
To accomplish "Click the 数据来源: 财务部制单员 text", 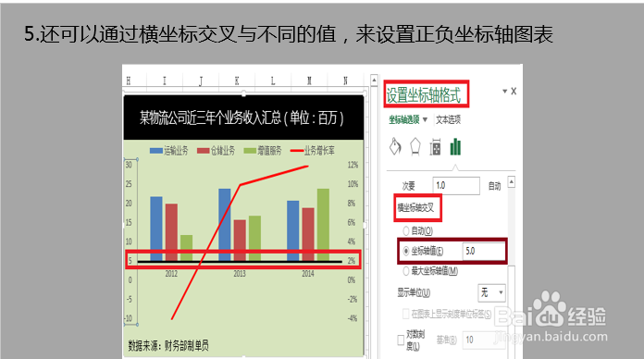I will tap(168, 345).
